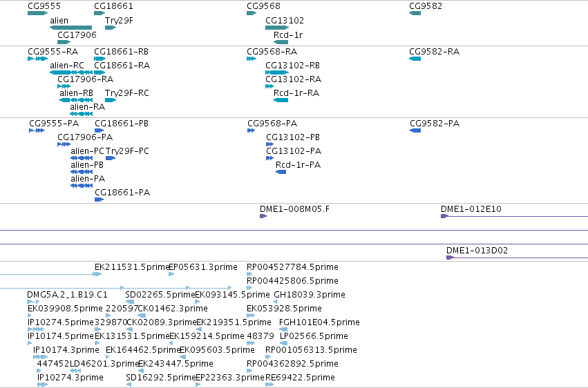Select the Rcd-1r-PA protein glyph
This screenshot has width=588, height=388.
(x=281, y=172)
